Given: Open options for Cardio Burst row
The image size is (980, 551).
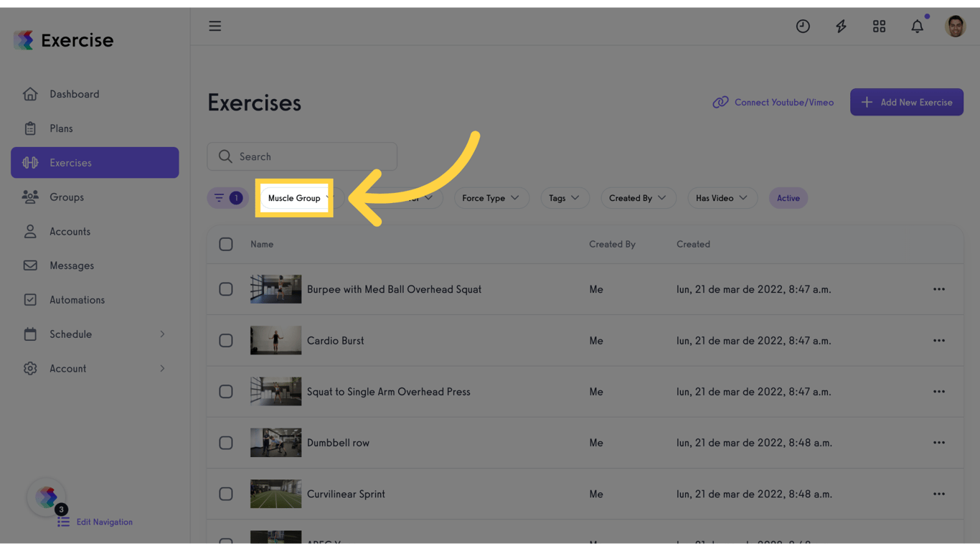Looking at the screenshot, I should click(x=938, y=341).
